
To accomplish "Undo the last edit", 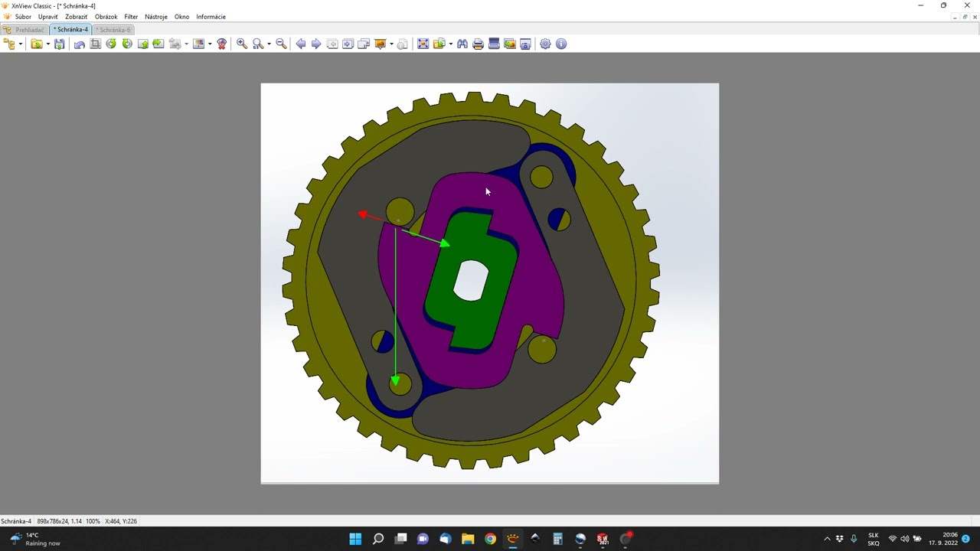I will point(80,44).
